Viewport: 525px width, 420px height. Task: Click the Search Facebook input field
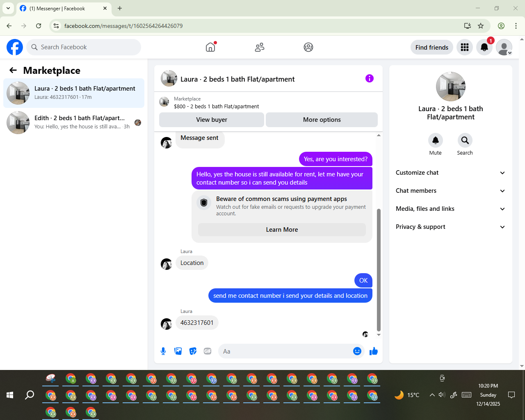pyautogui.click(x=84, y=47)
